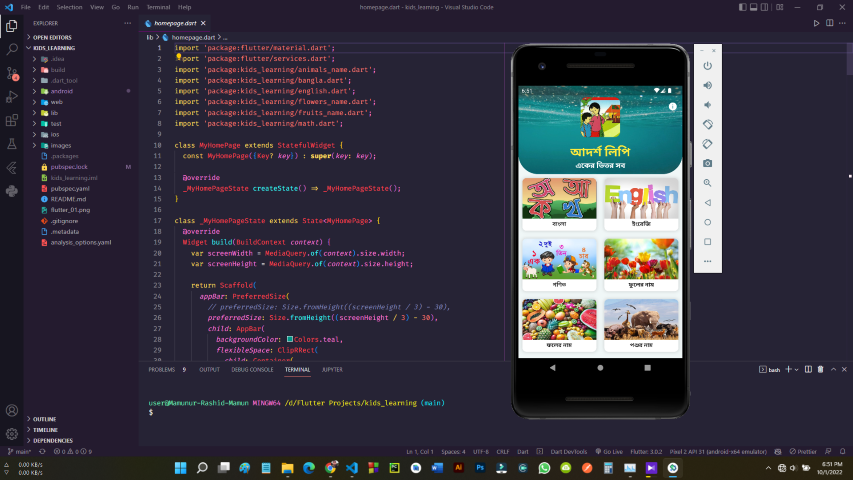
Task: Tap the info icon in the app header
Action: (x=672, y=107)
